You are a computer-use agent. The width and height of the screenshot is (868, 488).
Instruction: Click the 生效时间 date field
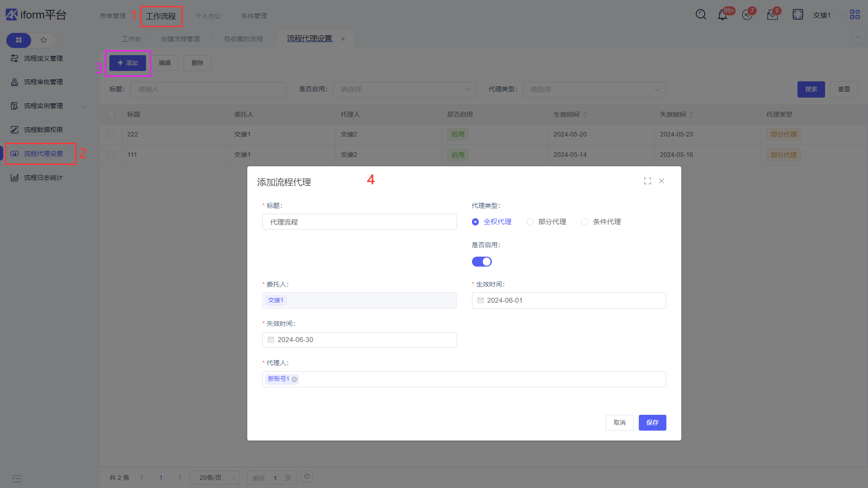(569, 300)
